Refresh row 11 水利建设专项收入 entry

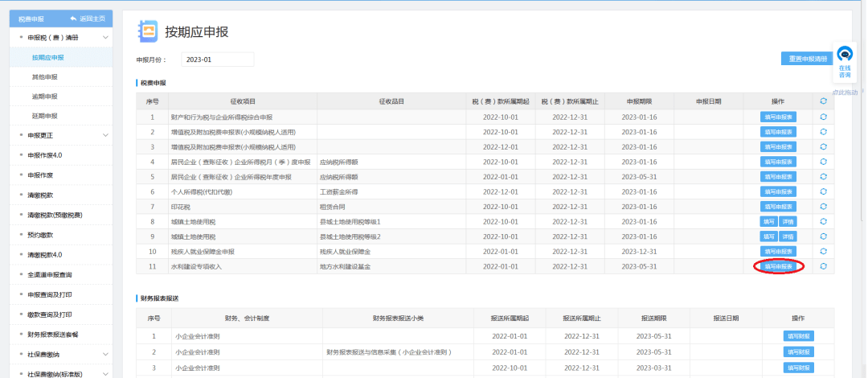pyautogui.click(x=823, y=266)
